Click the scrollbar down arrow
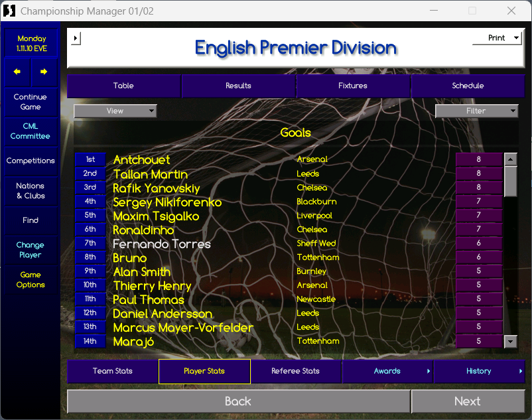The image size is (532, 420). [511, 341]
